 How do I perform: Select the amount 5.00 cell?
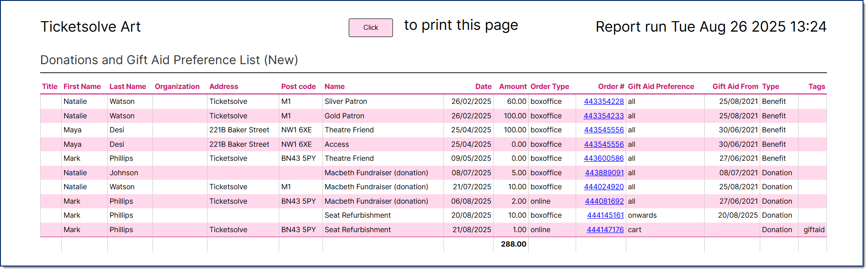[x=511, y=173]
